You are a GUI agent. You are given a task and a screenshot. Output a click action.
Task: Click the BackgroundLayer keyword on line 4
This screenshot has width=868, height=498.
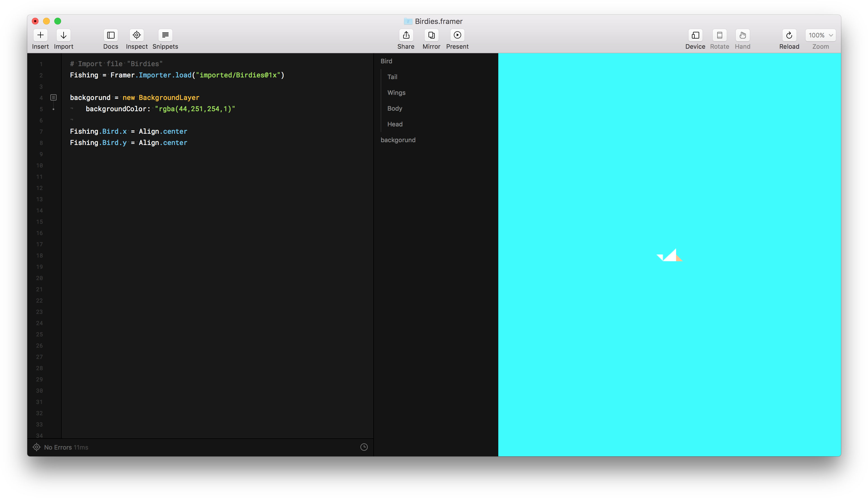pos(169,97)
